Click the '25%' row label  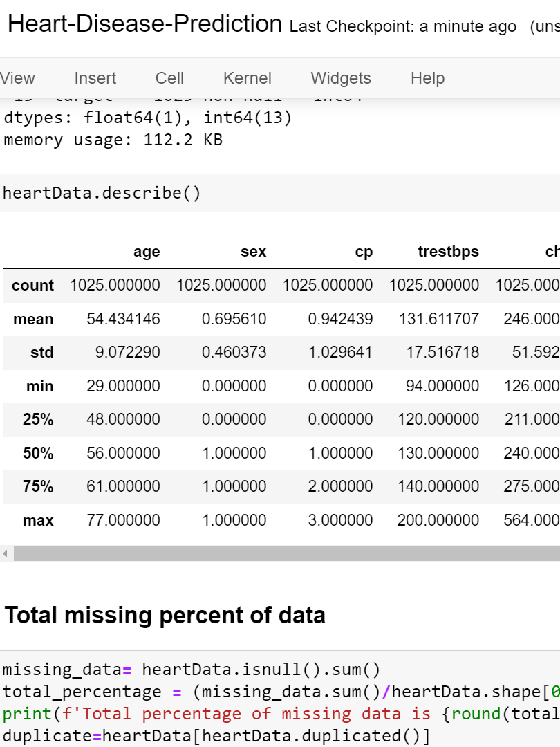pyautogui.click(x=38, y=419)
